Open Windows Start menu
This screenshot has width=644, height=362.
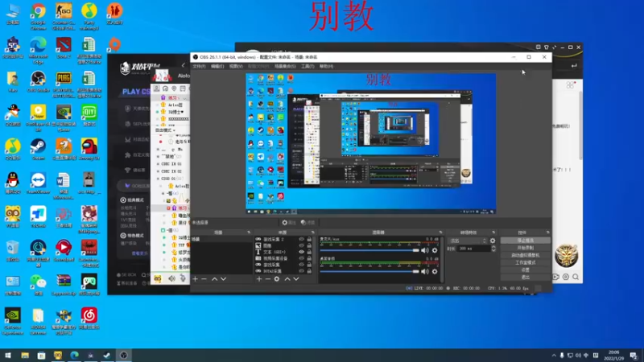(x=8, y=356)
